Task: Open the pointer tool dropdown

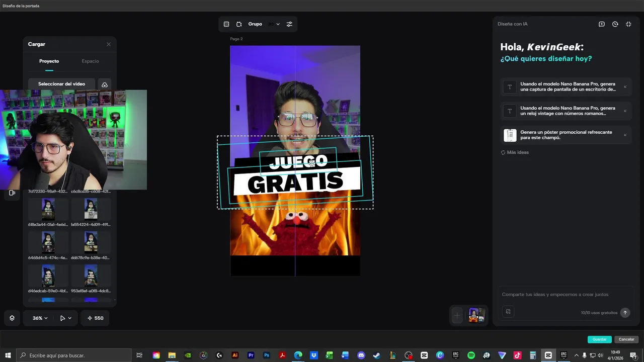Action: point(65,318)
